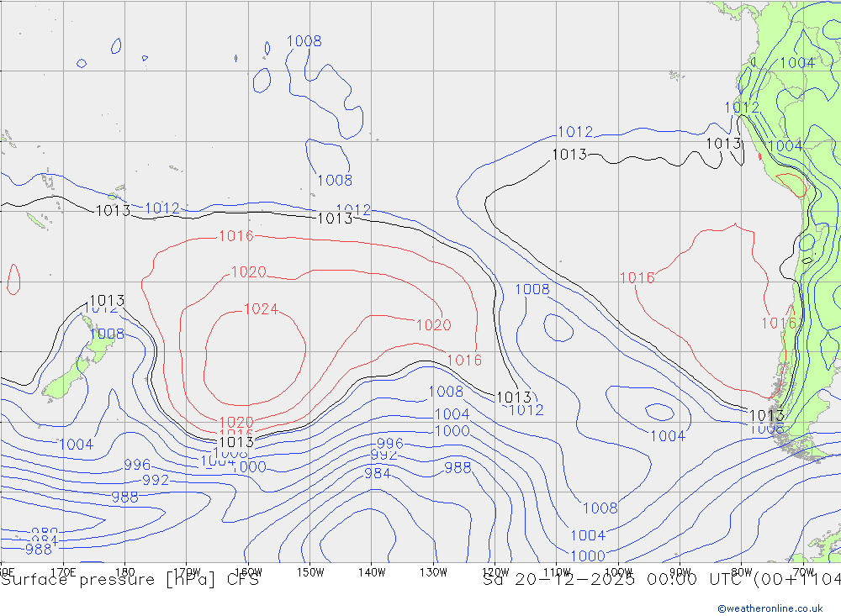
Task: Click New Zealand's North Island on map
Action: click(x=101, y=343)
